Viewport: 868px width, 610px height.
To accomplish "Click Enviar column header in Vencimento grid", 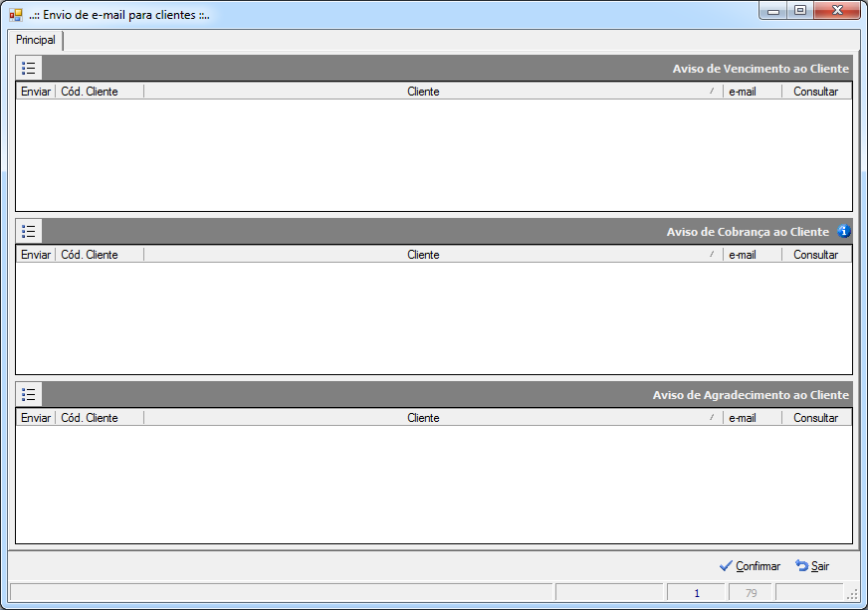I will [36, 92].
